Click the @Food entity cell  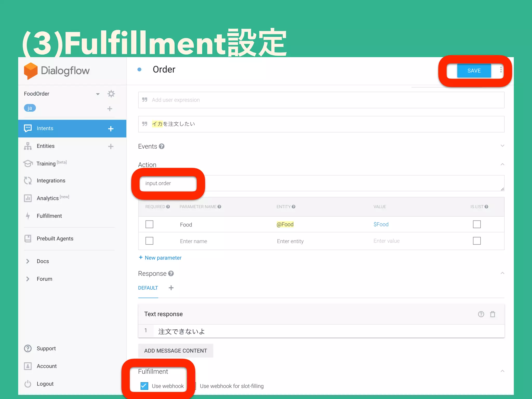[x=285, y=224]
